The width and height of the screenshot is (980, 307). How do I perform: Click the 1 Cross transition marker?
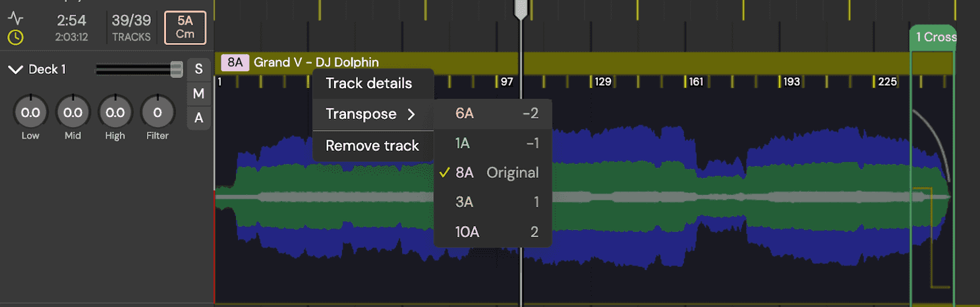(933, 38)
